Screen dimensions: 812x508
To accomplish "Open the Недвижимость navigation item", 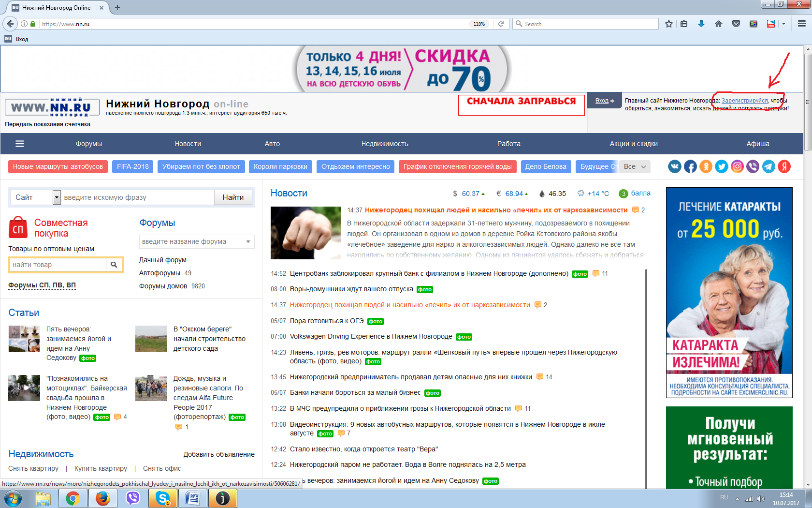I will [x=385, y=144].
